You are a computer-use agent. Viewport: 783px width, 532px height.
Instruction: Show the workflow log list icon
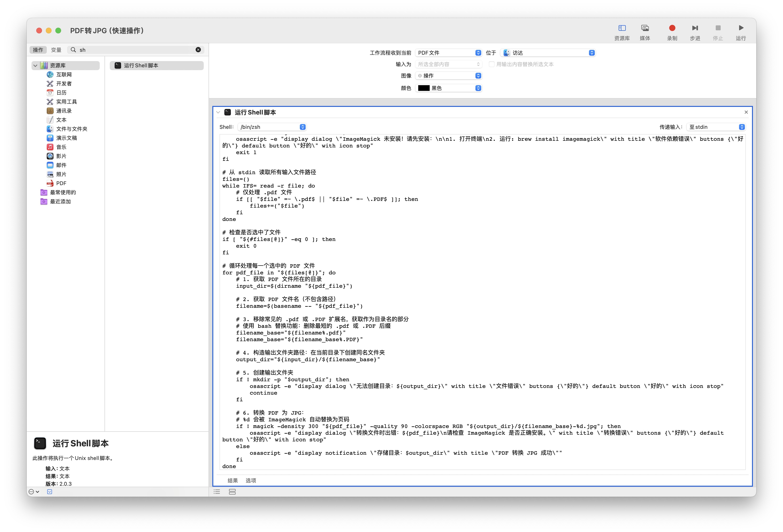[x=217, y=492]
